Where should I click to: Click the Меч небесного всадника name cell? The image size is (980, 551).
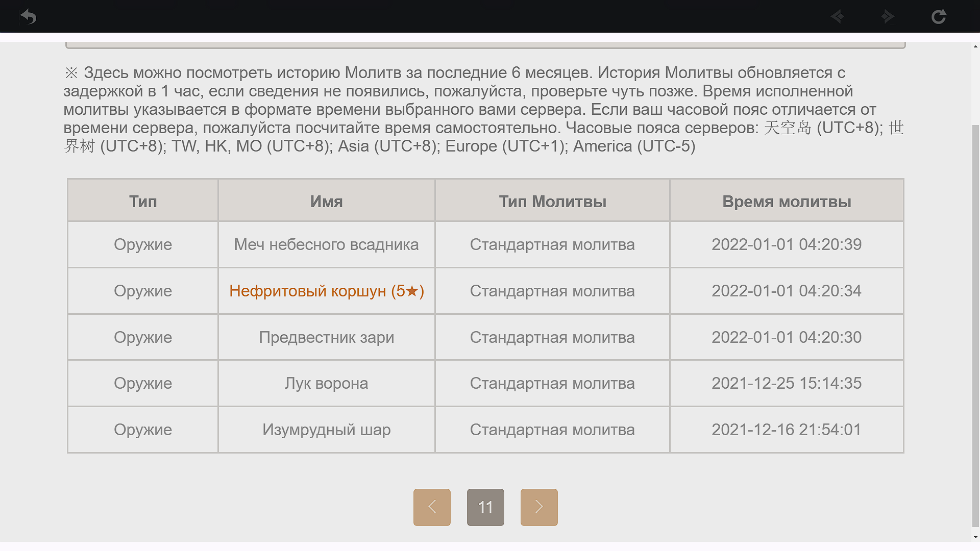click(327, 244)
